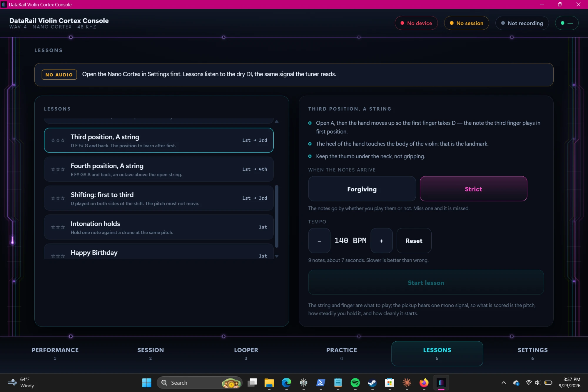
Task: Choose the Happy Birthday lesson
Action: pyautogui.click(x=159, y=251)
